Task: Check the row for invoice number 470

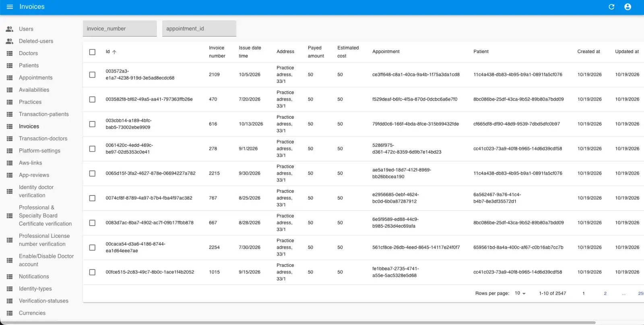Action: click(x=92, y=99)
